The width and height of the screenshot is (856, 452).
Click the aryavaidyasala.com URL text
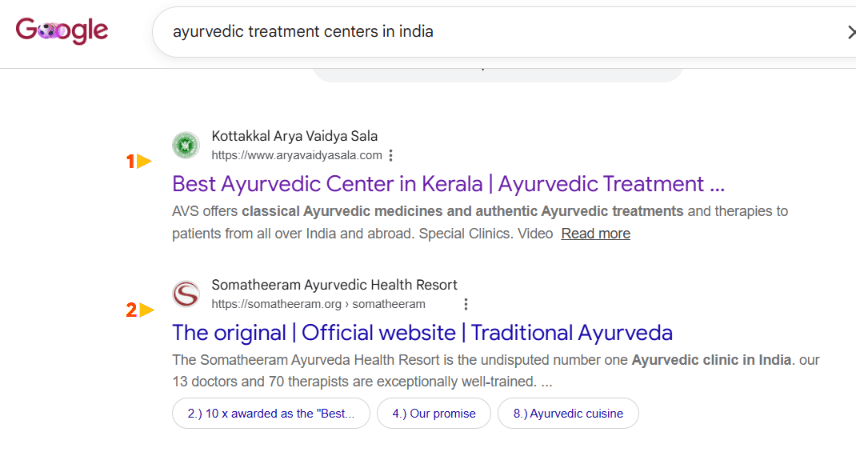296,155
